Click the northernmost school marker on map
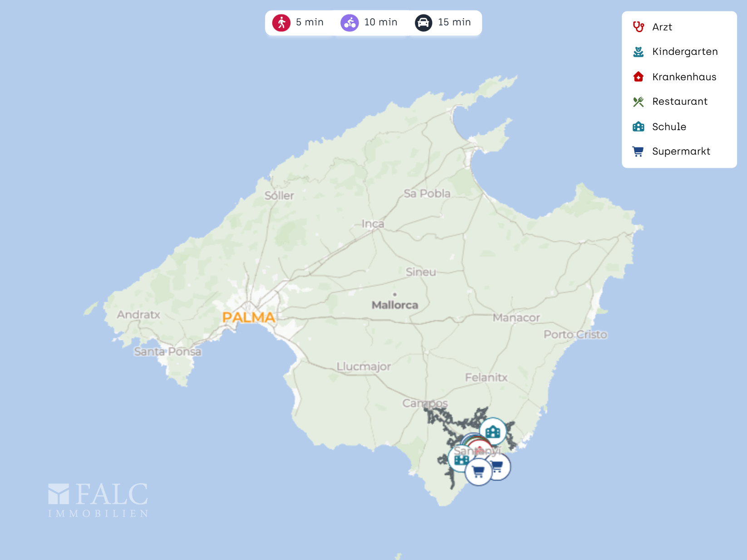Viewport: 747px width, 560px height. pyautogui.click(x=493, y=431)
